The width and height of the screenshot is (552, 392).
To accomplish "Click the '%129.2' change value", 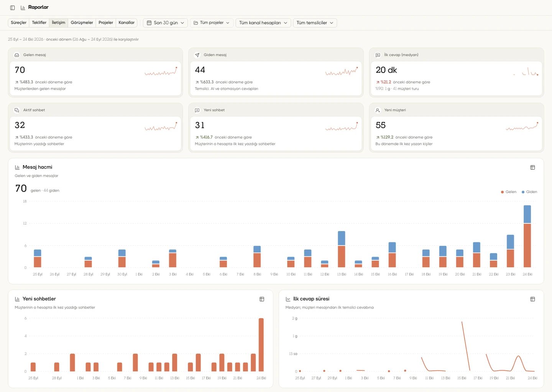I will coord(387,137).
